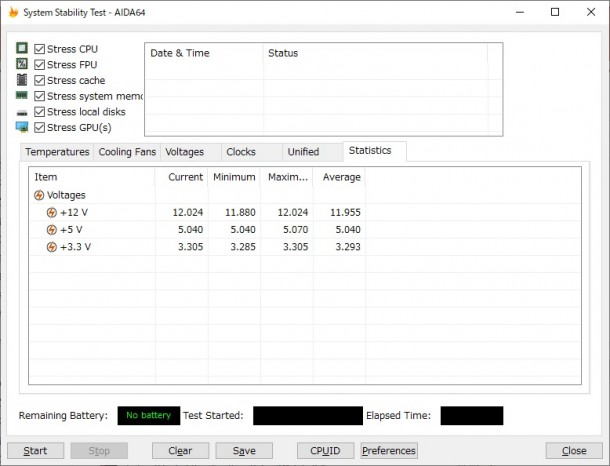Click the +3.3 V average value 3.293
Viewport: 610px width, 466px height.
(348, 247)
